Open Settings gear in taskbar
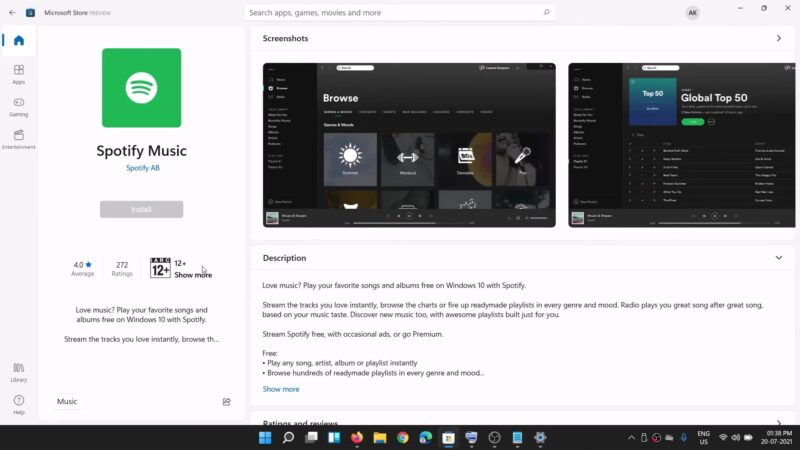800x450 pixels. 540,438
